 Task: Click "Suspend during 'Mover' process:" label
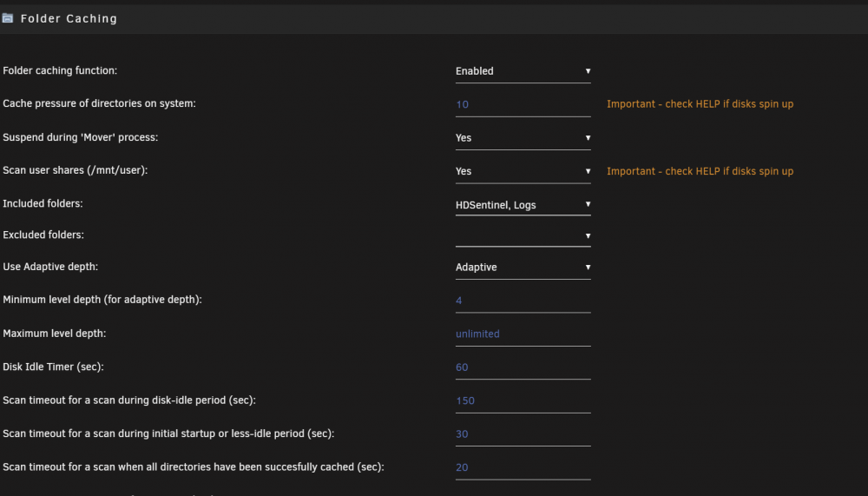[80, 137]
